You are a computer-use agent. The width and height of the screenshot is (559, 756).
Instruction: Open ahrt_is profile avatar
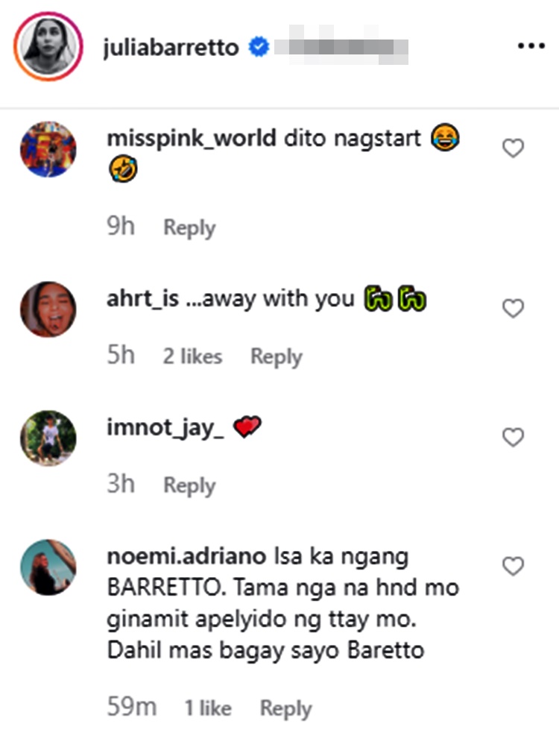(48, 309)
